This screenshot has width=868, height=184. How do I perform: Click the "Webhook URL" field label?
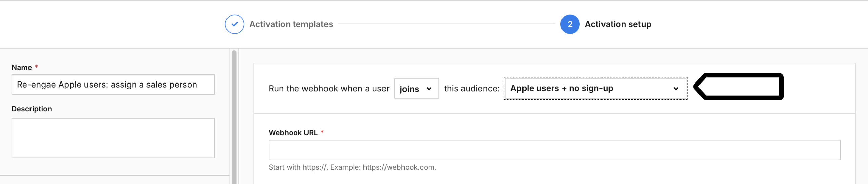(x=293, y=133)
